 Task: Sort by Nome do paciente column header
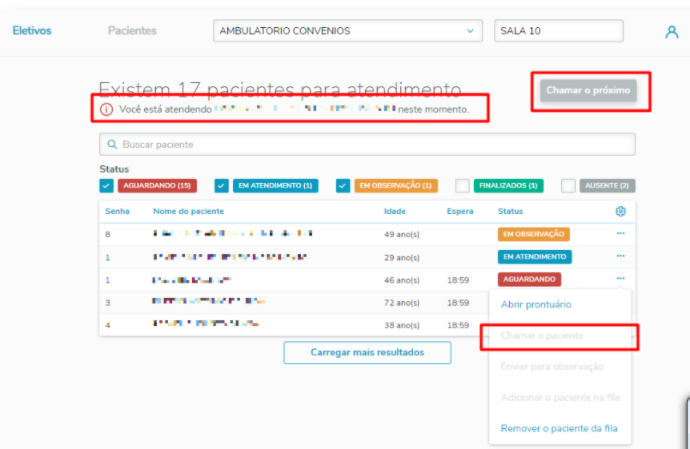tap(188, 211)
